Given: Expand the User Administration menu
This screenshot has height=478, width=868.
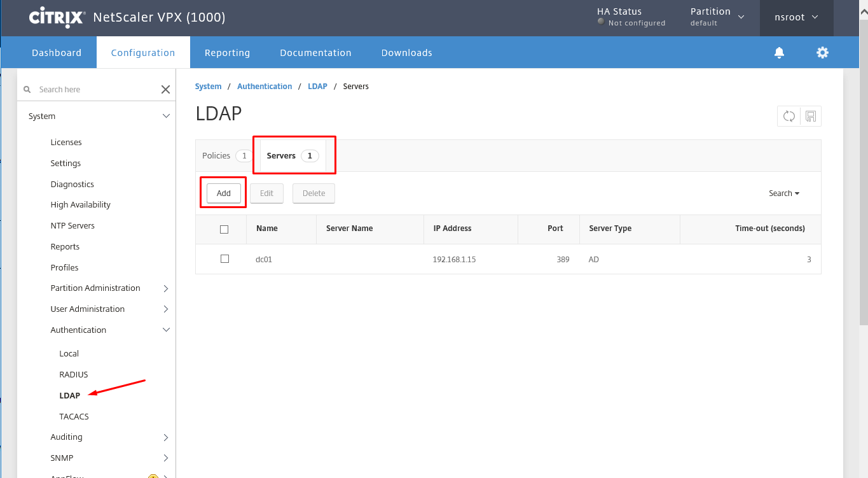Looking at the screenshot, I should coord(166,309).
